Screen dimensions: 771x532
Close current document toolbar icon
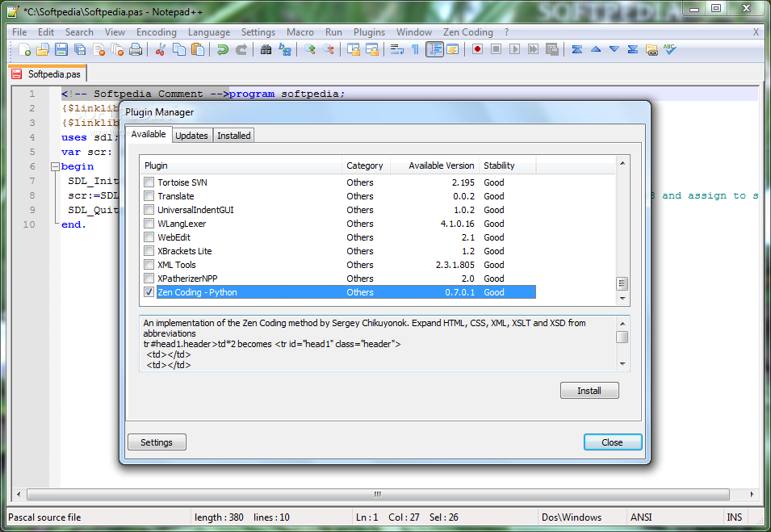(98, 50)
